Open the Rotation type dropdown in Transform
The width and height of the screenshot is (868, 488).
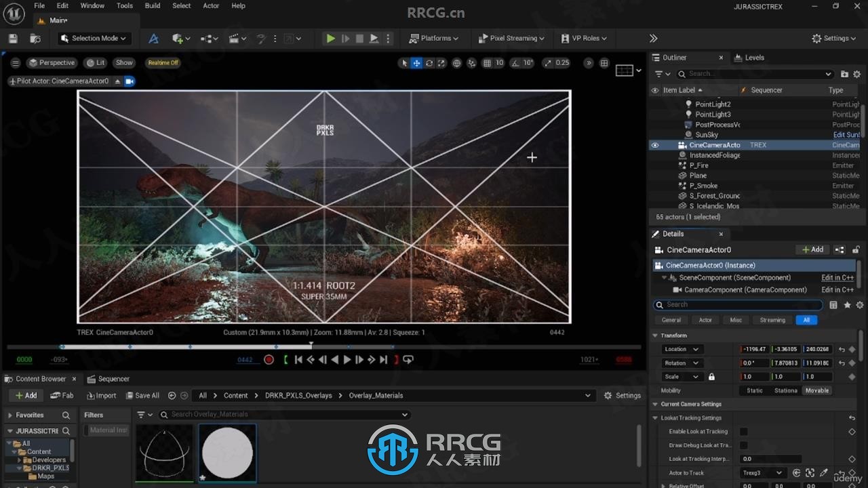(x=682, y=363)
